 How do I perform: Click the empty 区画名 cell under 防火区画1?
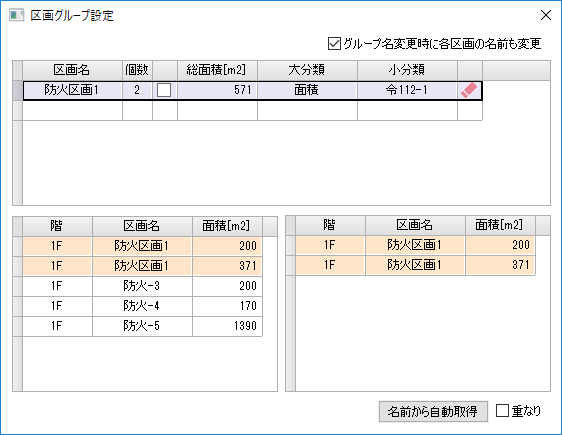72,110
